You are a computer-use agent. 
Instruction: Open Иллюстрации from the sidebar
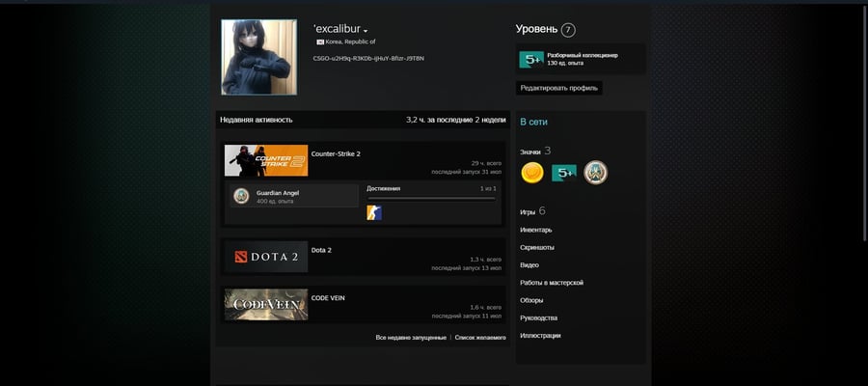coord(540,336)
